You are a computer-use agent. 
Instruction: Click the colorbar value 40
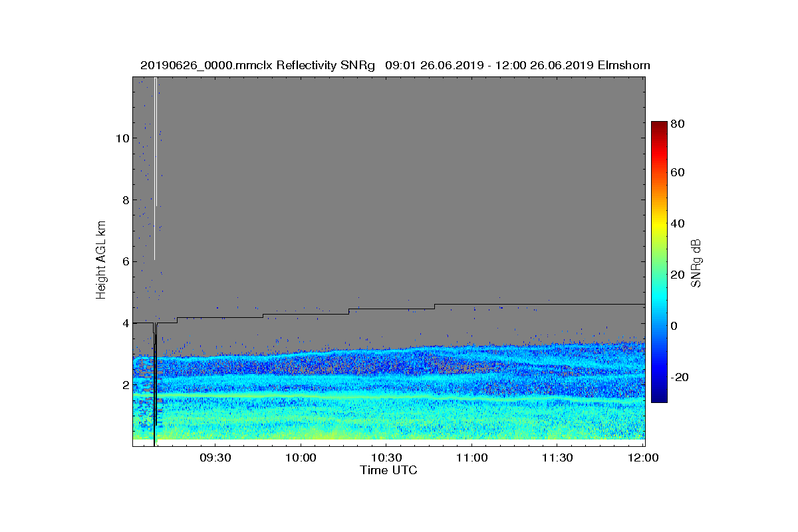point(679,223)
